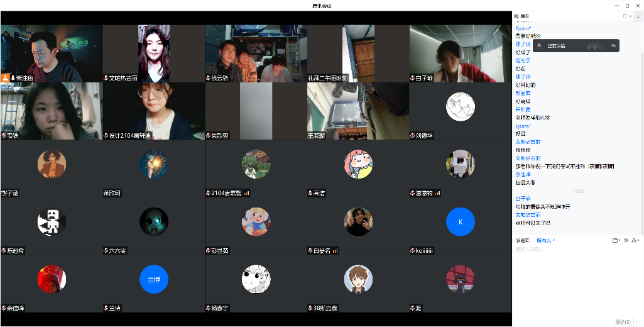Click the muted mic icon beside koiiiiiii
The width and height of the screenshot is (644, 327).
tap(413, 250)
